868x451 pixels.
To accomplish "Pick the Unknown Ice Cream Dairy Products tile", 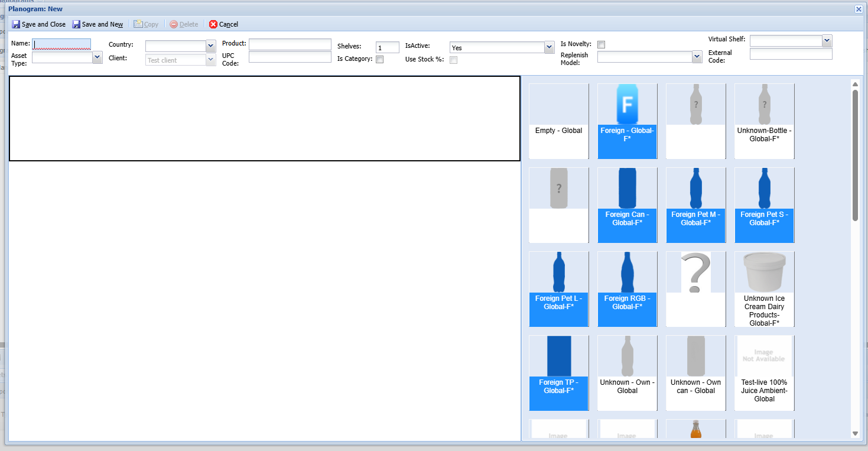I will pos(764,289).
